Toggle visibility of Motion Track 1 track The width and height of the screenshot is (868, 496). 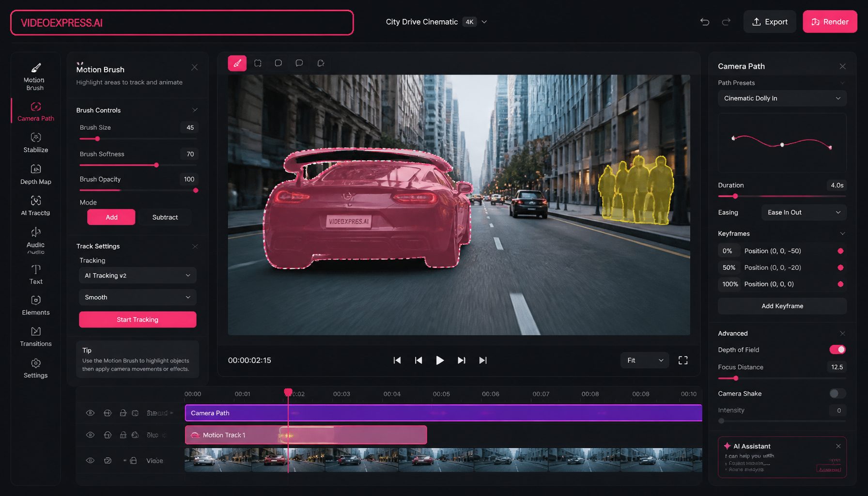(x=90, y=435)
